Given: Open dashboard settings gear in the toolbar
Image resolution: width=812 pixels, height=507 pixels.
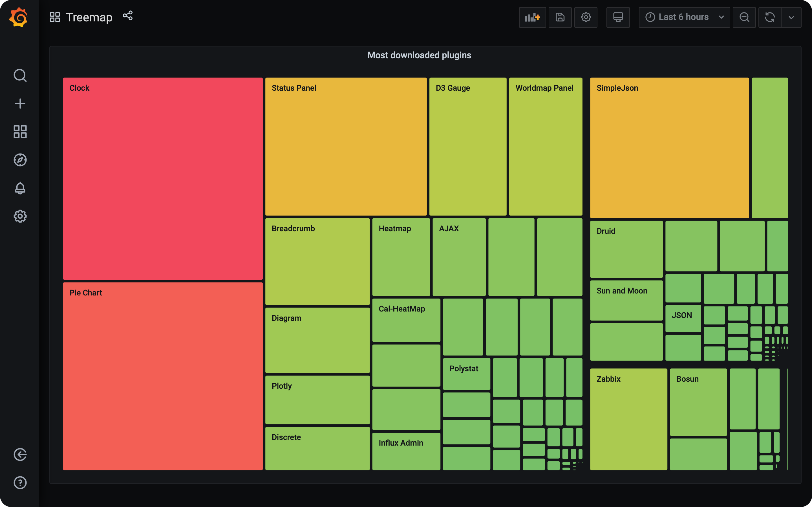Looking at the screenshot, I should (586, 17).
